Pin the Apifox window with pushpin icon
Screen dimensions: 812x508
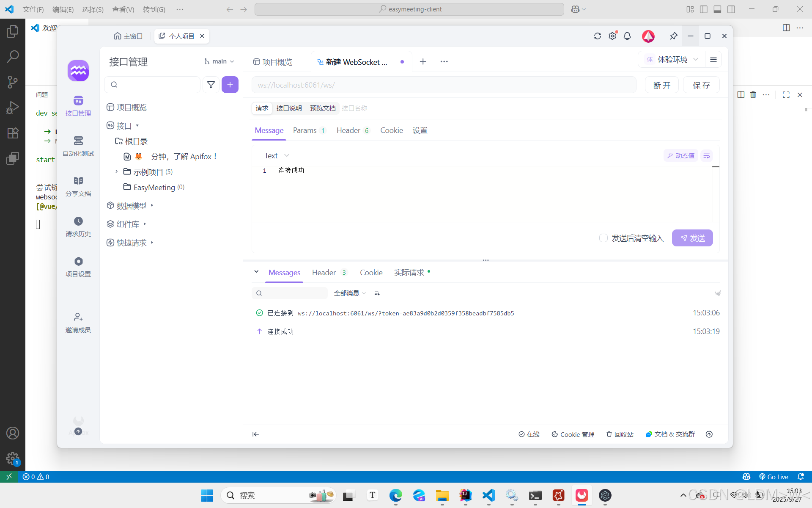click(674, 36)
